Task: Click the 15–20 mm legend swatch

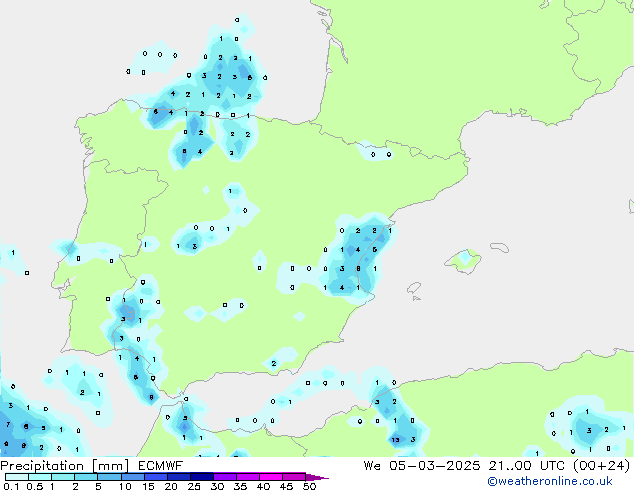Action: click(x=155, y=477)
